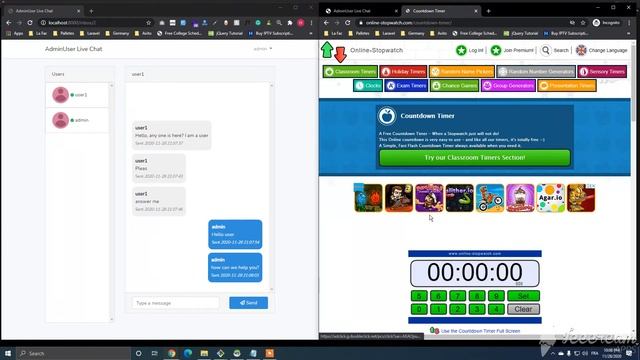Open the Laravel bookmark folder in left browser
Image resolution: width=640 pixels, height=360 pixels.
[x=90, y=33]
